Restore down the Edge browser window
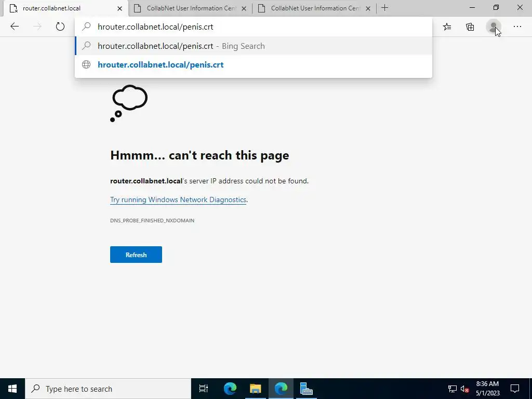The height and width of the screenshot is (399, 532). click(x=496, y=7)
